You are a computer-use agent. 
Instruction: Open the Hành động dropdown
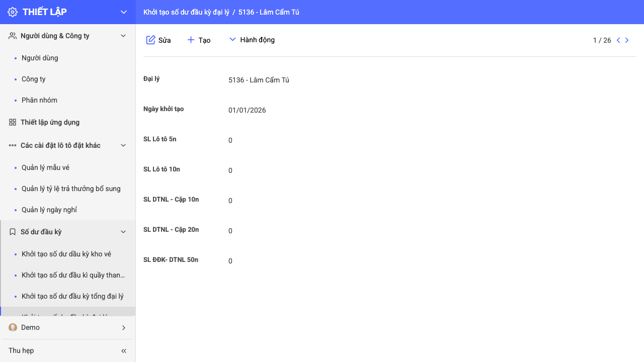252,40
